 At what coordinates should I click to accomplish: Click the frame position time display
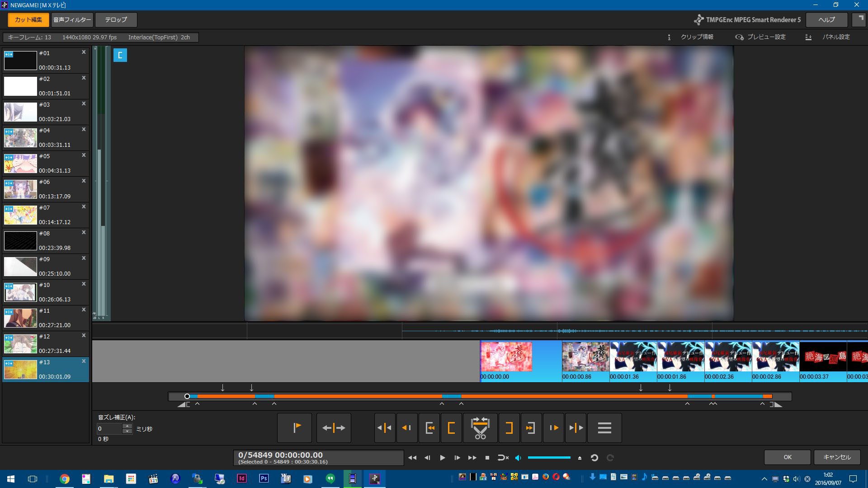[x=318, y=458]
